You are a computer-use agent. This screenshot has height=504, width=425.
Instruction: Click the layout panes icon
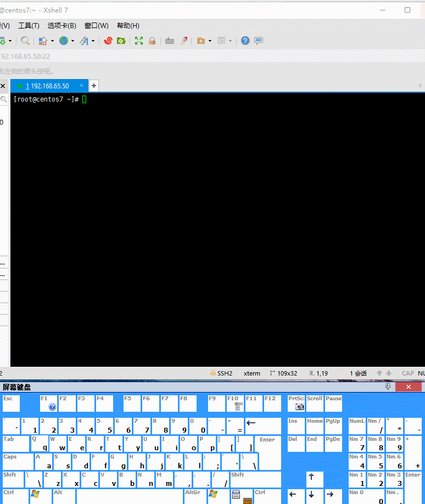coord(221,41)
